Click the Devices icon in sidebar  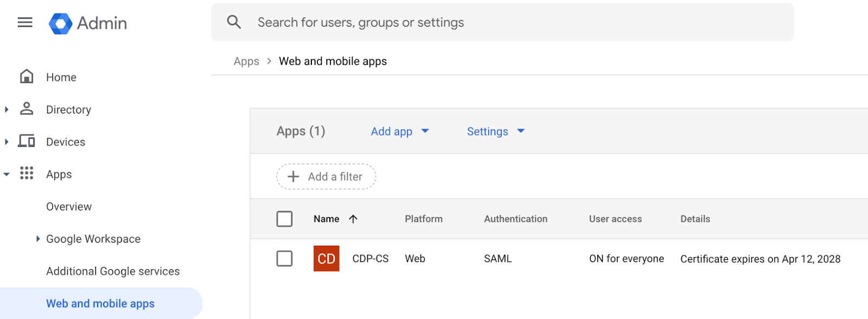click(x=27, y=141)
